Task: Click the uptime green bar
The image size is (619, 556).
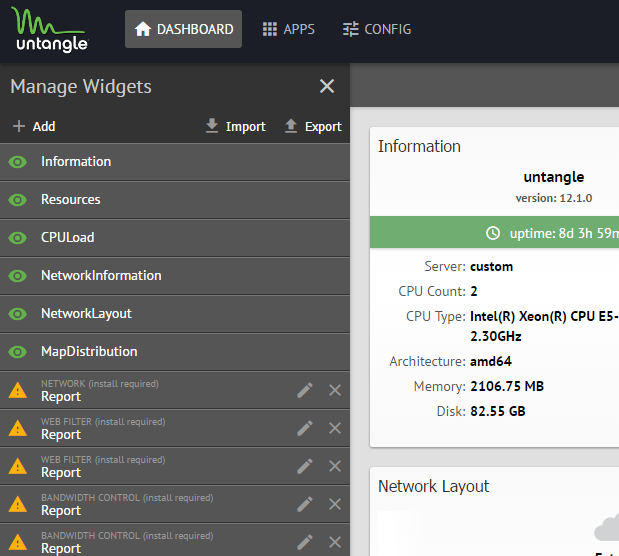Action: tap(494, 232)
